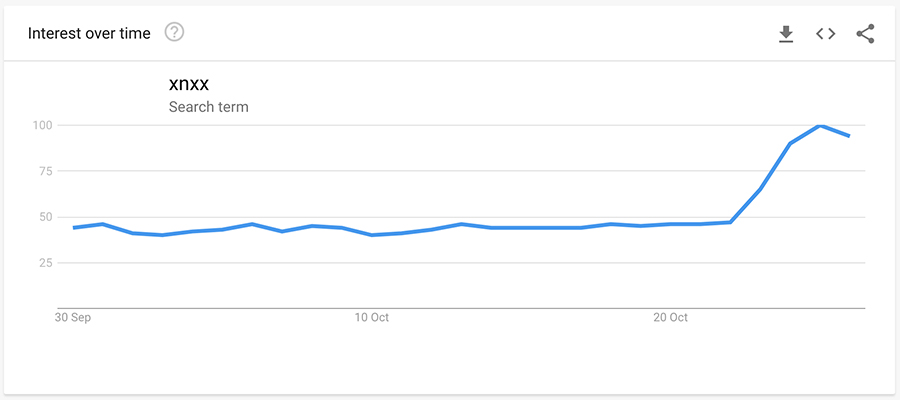Click the peak point of the trend line
The width and height of the screenshot is (900, 400).
[x=820, y=125]
